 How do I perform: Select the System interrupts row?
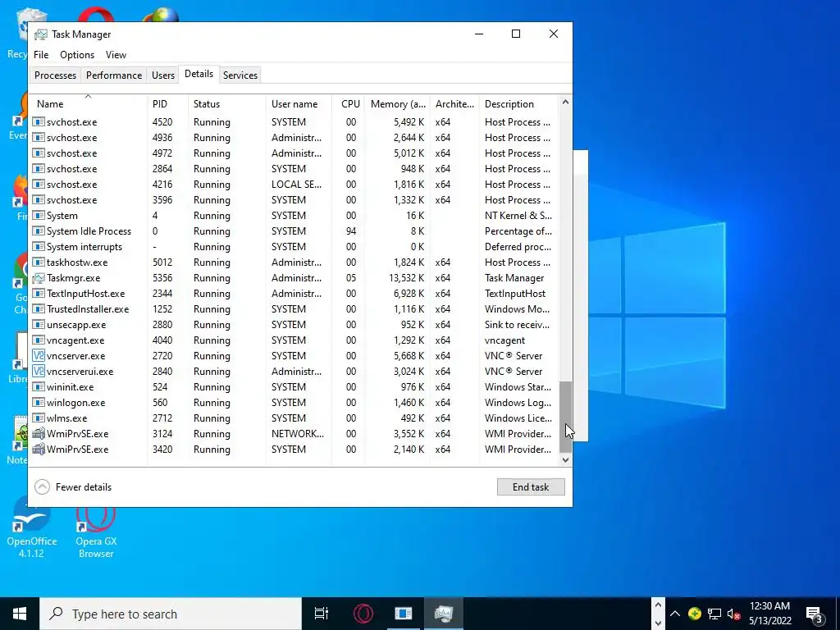click(x=294, y=247)
